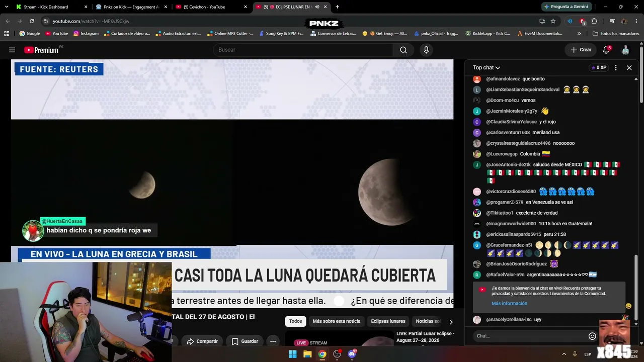This screenshot has height=362, width=644.
Task: Open the Google bookmark
Action: (x=29, y=34)
